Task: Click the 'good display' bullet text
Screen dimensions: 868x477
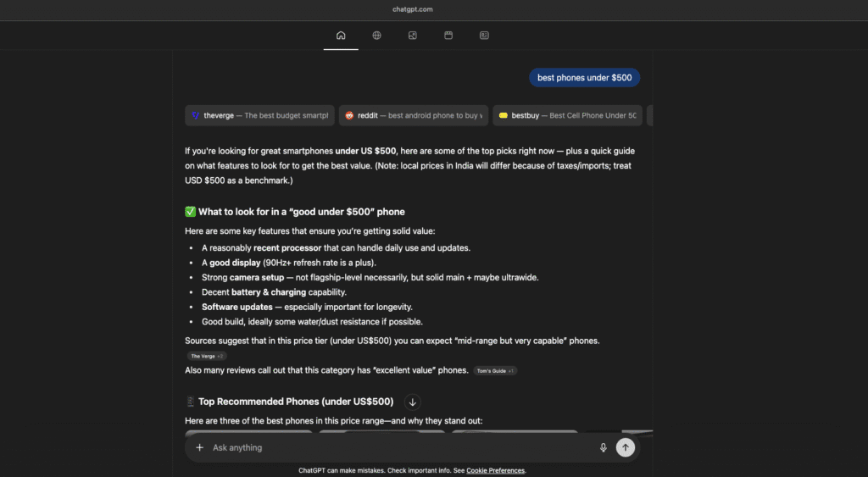Action: tap(288, 263)
